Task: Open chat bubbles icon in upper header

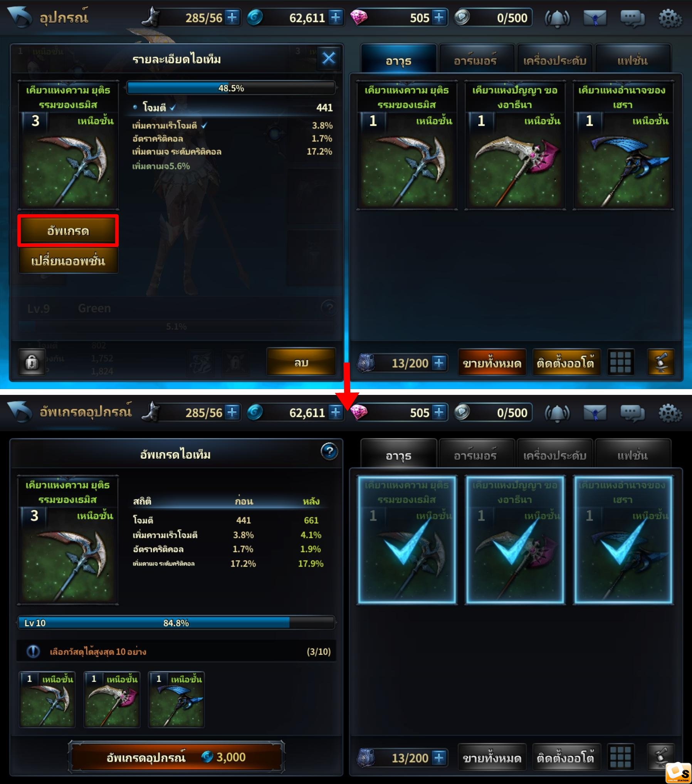Action: [632, 18]
